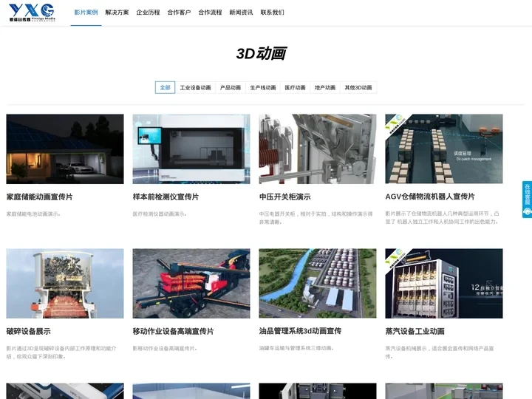Click the description starting 影片展示了仓储物流机器人
This screenshot has width=532, height=399.
[442, 217]
